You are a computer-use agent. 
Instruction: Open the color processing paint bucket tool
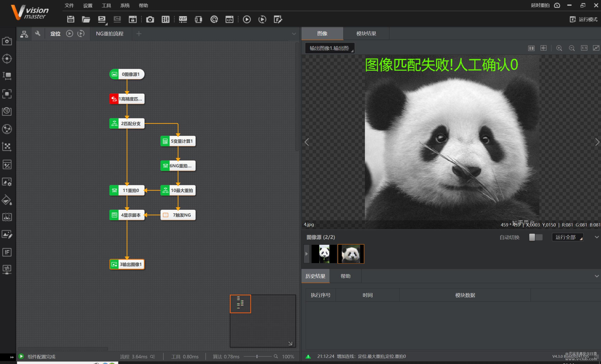click(7, 199)
